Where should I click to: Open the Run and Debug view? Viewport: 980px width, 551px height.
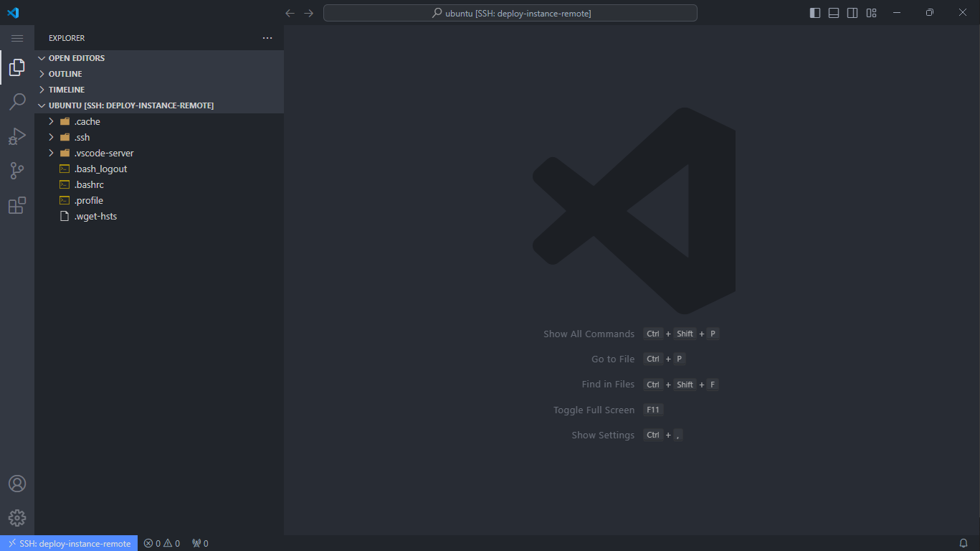[x=17, y=136]
